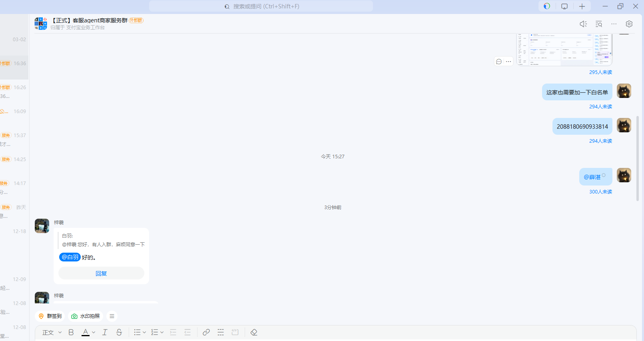Insert a hyperlink with the link icon
Image resolution: width=644 pixels, height=341 pixels.
pos(206,332)
